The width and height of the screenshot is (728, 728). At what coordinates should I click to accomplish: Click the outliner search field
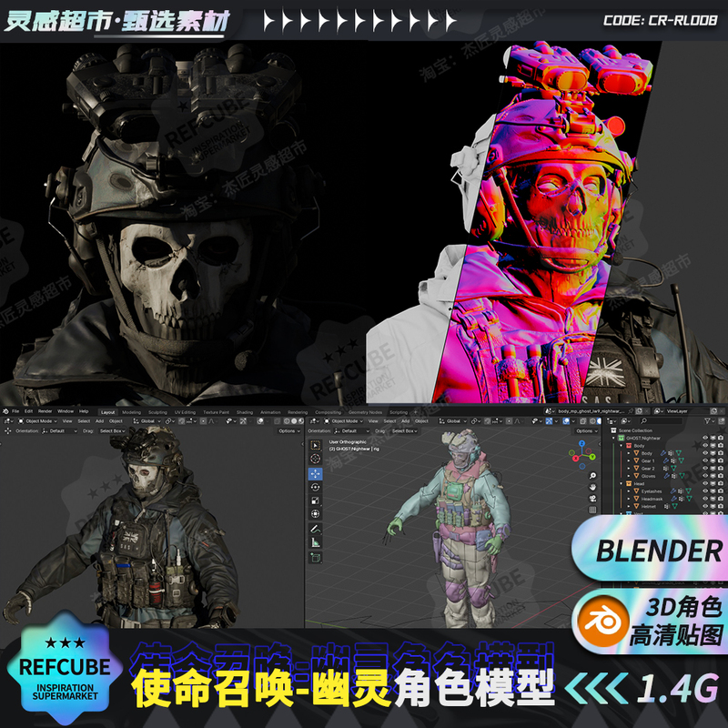pos(662,421)
